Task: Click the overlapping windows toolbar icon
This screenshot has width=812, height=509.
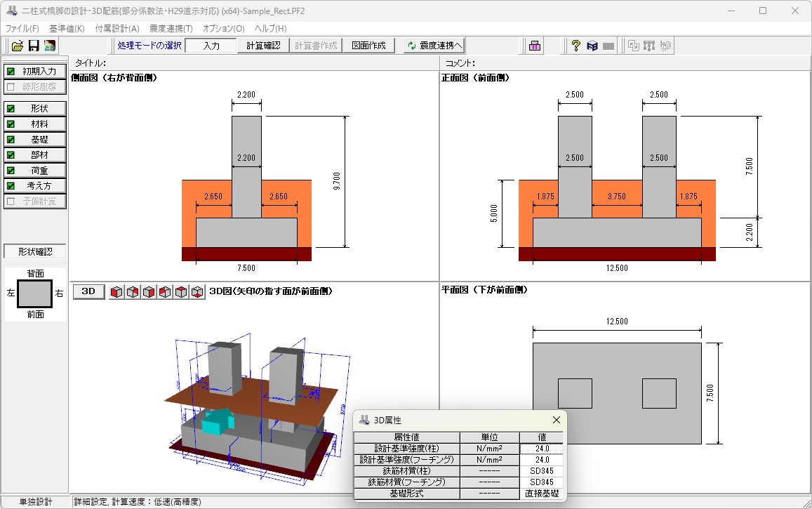Action: pyautogui.click(x=633, y=46)
